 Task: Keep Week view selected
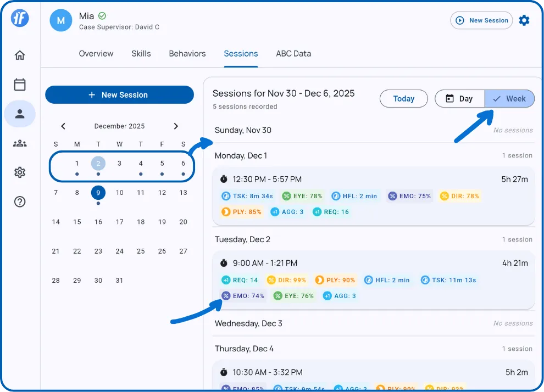(x=509, y=98)
